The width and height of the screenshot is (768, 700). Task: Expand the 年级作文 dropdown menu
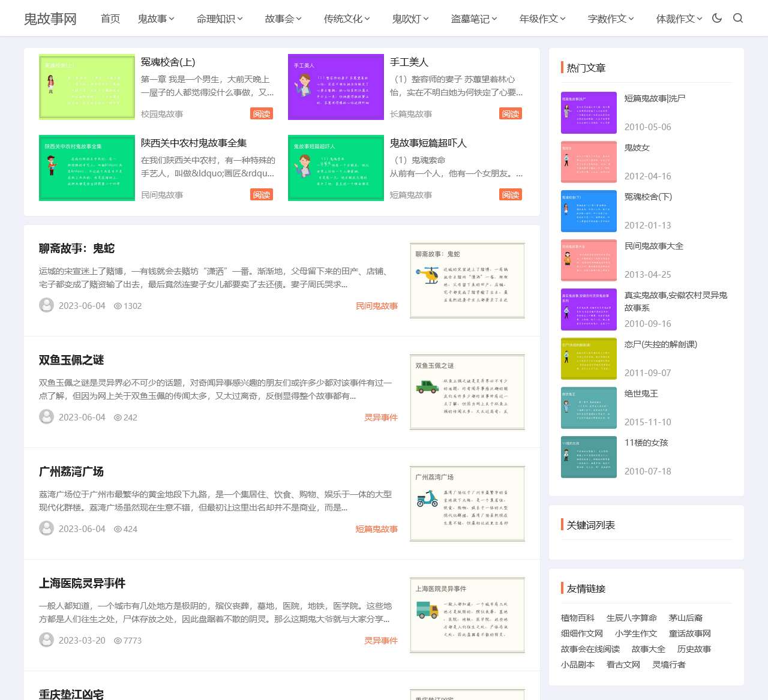tap(542, 19)
